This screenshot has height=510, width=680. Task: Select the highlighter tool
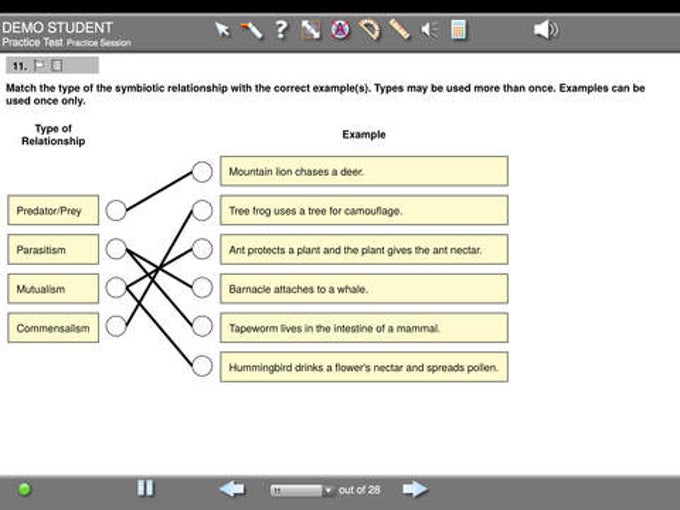tap(252, 30)
